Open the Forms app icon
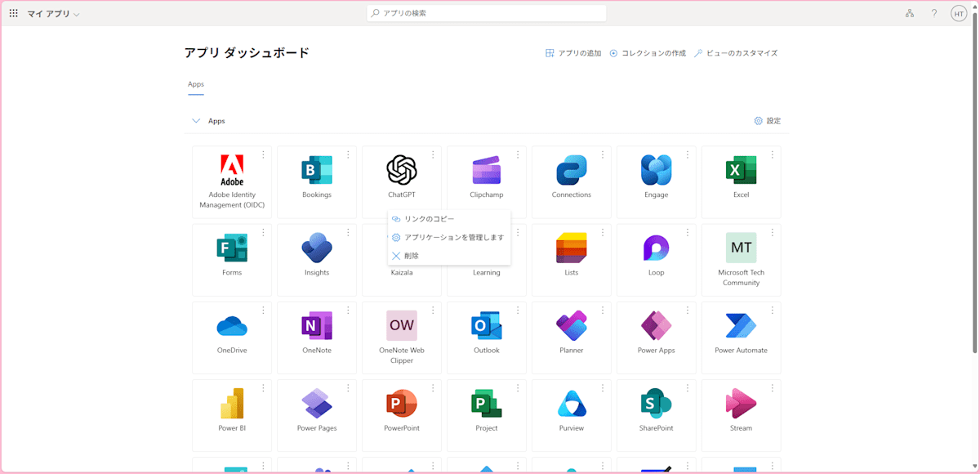Viewport: 980px width, 474px height. 232,248
